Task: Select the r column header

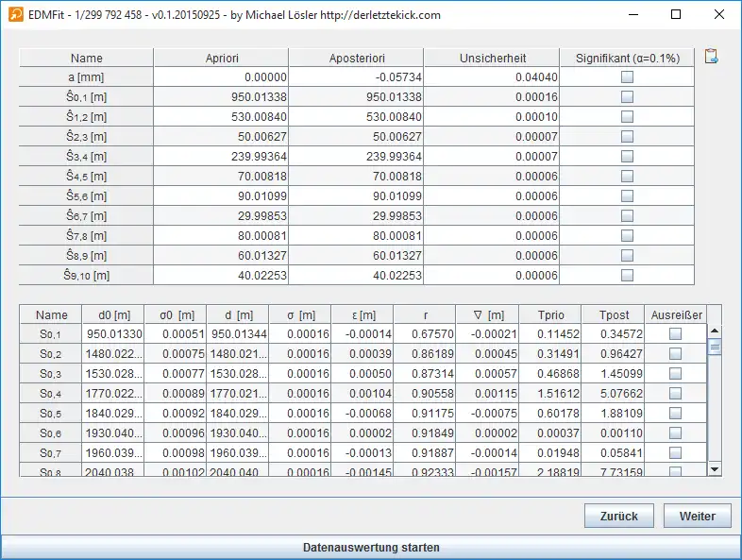Action: pos(425,314)
